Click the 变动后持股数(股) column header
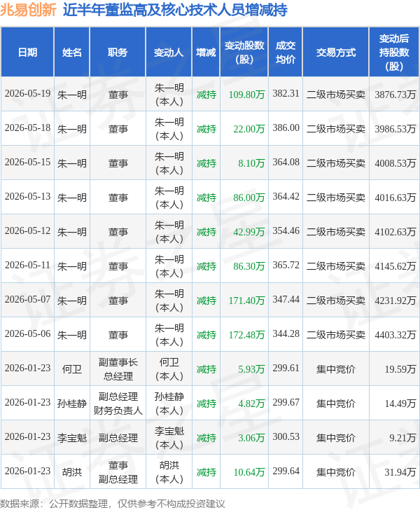Screen dimensions: 420x510 click(x=394, y=53)
